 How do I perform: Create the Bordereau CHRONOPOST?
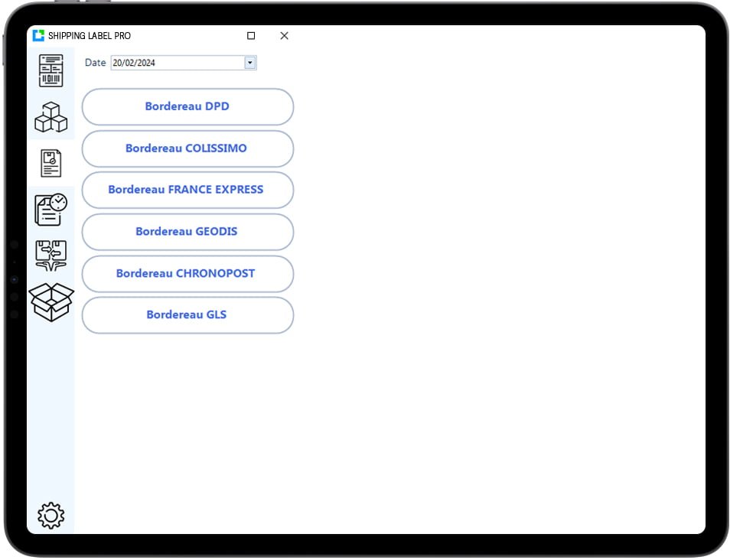tap(187, 273)
